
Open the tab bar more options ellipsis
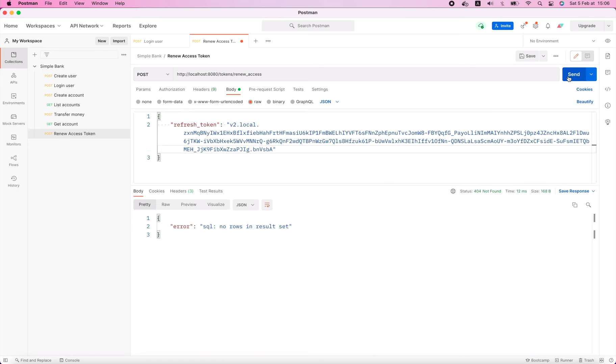268,41
